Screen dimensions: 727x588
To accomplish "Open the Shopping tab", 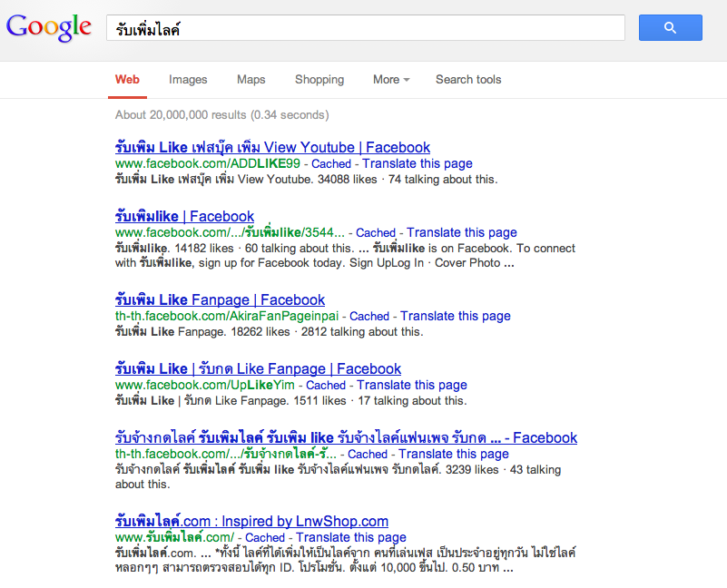I will click(x=319, y=79).
